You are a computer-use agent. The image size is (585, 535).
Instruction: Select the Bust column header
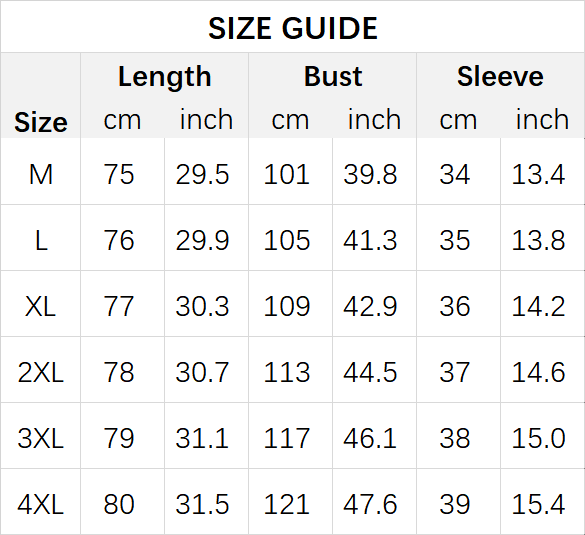(333, 76)
